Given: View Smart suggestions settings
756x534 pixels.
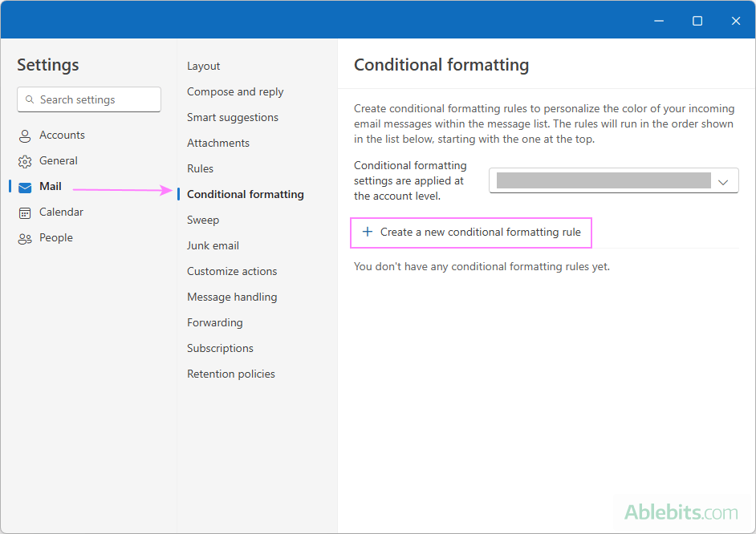Looking at the screenshot, I should tap(233, 117).
